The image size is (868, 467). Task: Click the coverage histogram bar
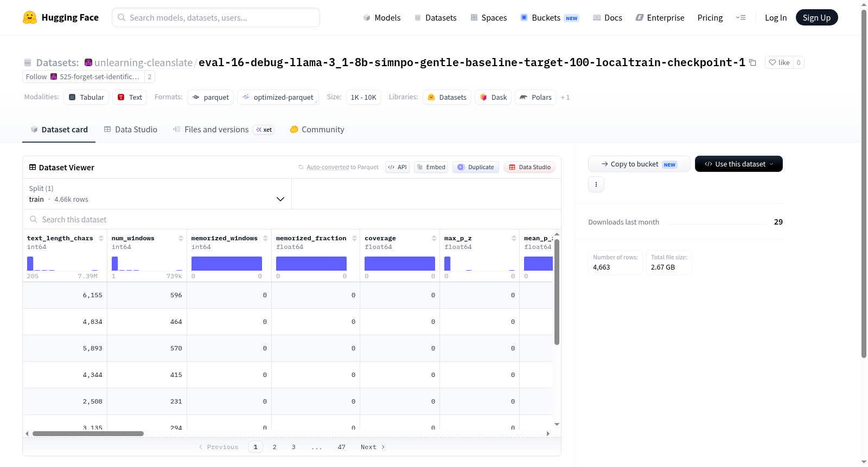click(400, 264)
